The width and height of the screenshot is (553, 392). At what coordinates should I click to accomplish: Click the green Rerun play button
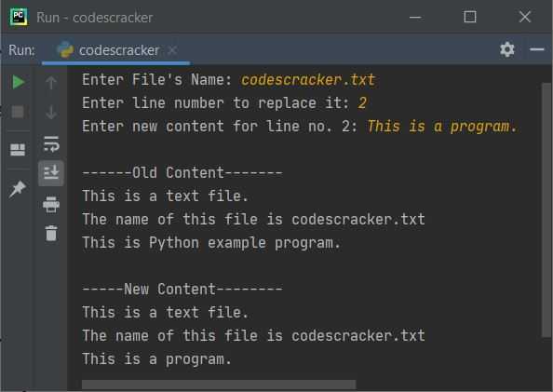tap(18, 82)
